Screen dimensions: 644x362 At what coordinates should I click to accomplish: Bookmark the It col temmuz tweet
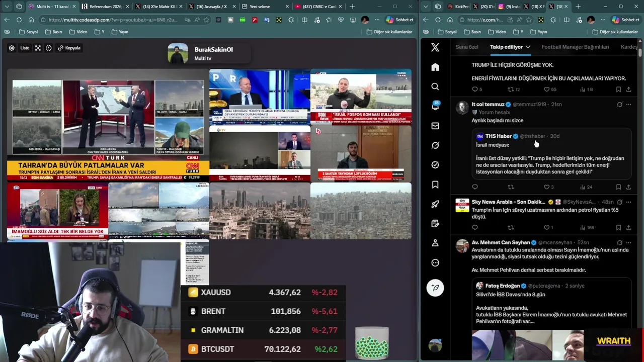click(x=618, y=187)
